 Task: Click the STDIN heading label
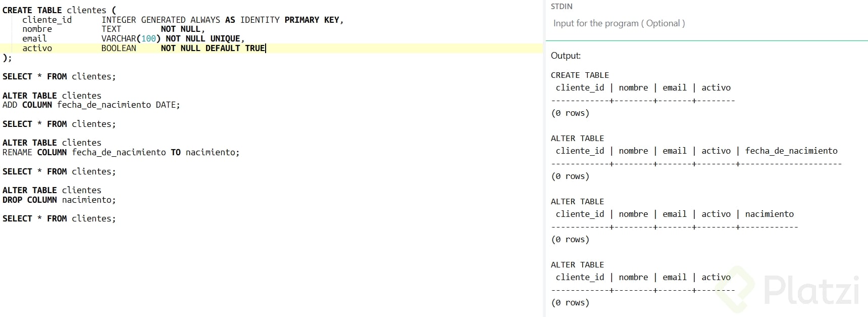tap(561, 7)
